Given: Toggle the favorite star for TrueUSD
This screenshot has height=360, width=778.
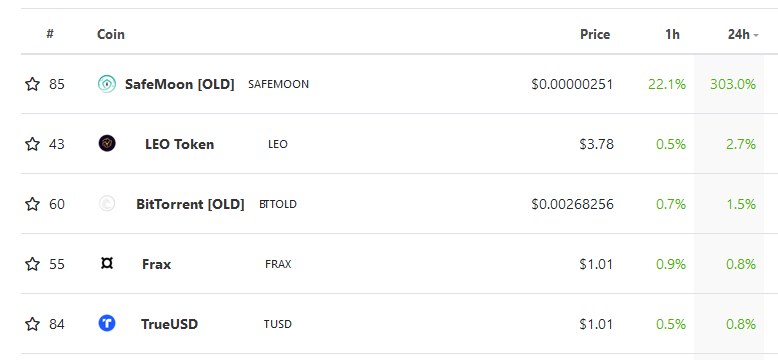Looking at the screenshot, I should (x=32, y=324).
